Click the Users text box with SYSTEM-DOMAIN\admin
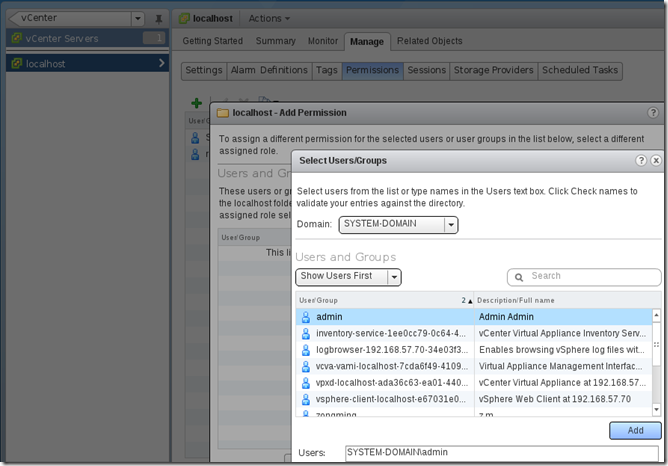This screenshot has width=668, height=466. coord(502,453)
